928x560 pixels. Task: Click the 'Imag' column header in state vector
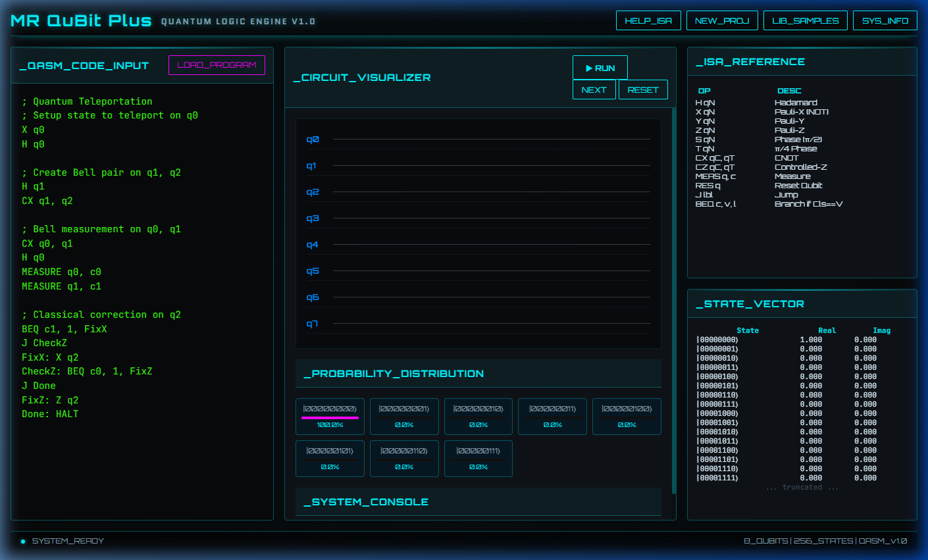tap(882, 330)
